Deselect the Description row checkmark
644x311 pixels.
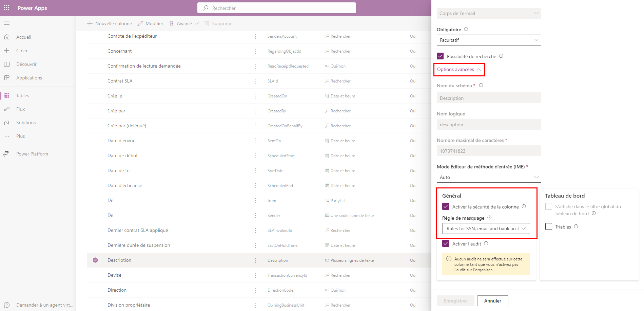point(95,260)
